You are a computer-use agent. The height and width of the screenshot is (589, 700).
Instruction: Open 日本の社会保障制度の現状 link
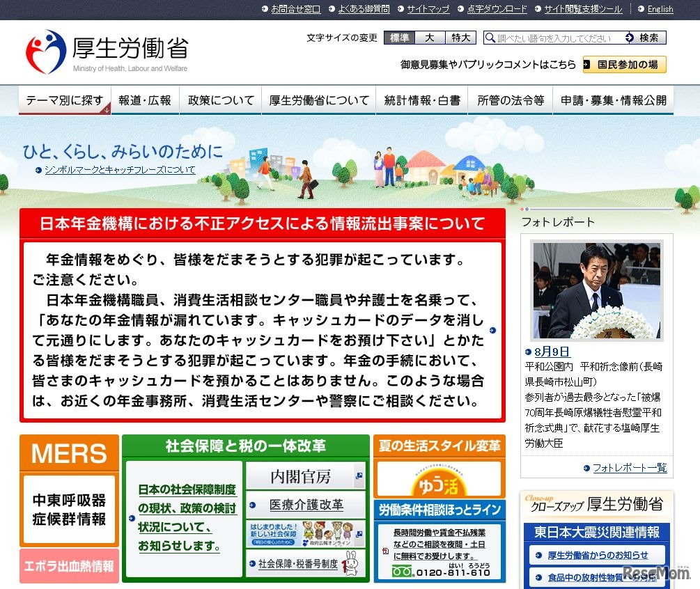[187, 517]
